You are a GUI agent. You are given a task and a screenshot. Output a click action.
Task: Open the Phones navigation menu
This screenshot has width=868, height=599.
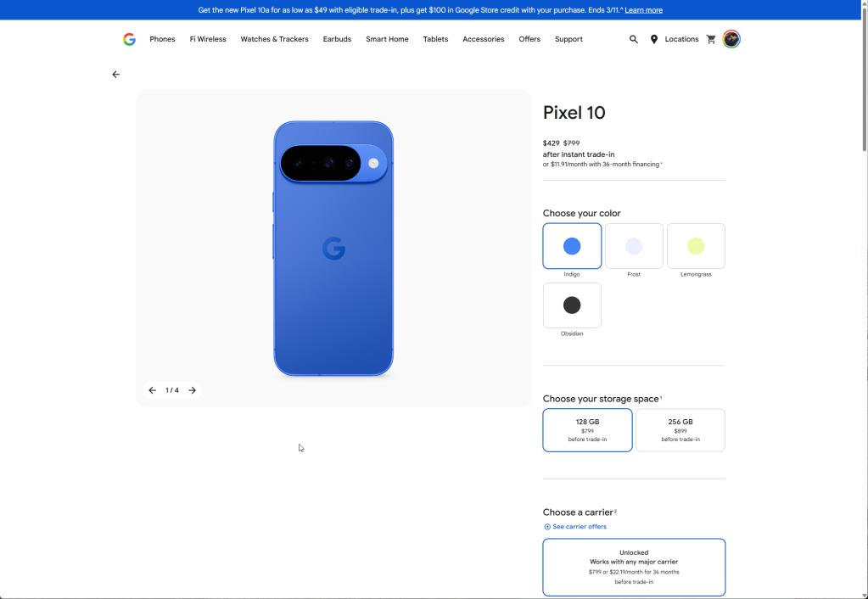162,39
